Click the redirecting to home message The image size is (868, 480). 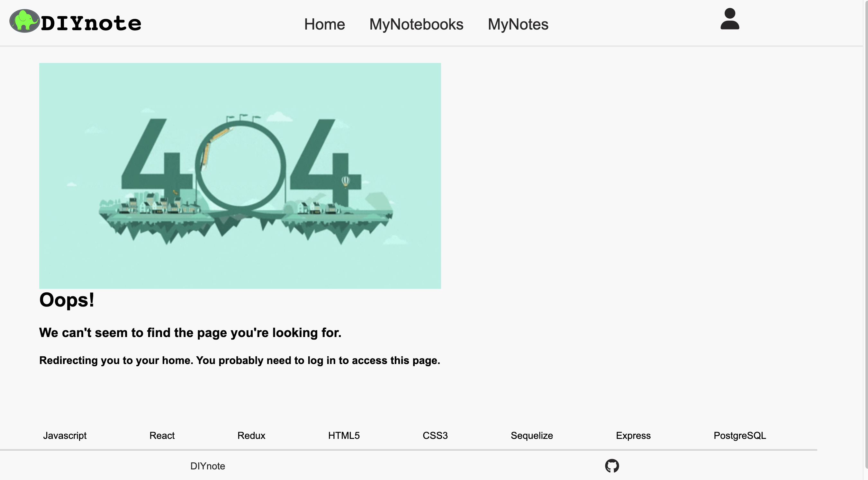tap(240, 360)
